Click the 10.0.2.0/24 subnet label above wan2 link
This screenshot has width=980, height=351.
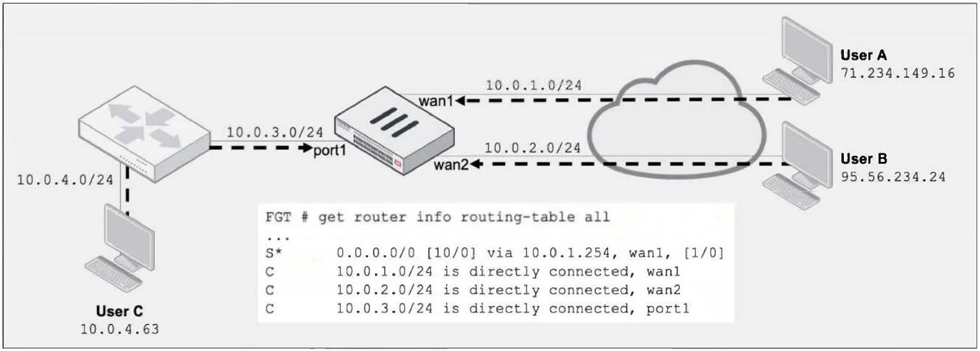[x=532, y=148]
